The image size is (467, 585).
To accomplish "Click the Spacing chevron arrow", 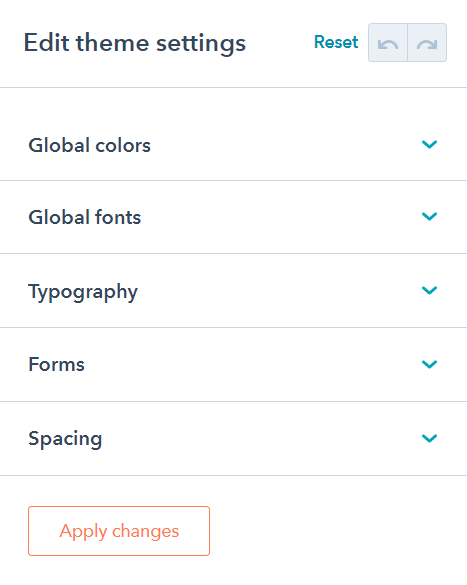I will [429, 438].
